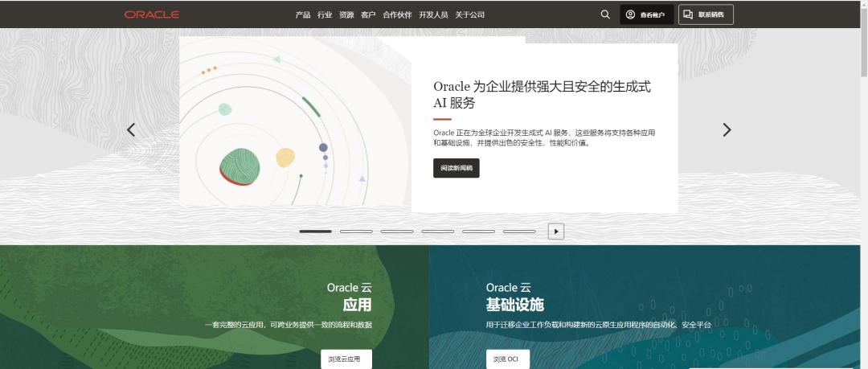Image resolution: width=868 pixels, height=369 pixels.
Task: Click the scrollbar up arrow
Action: click(863, 4)
